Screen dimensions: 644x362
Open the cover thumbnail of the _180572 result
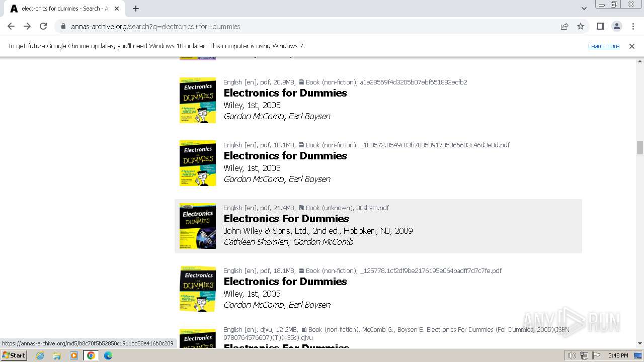click(x=198, y=163)
